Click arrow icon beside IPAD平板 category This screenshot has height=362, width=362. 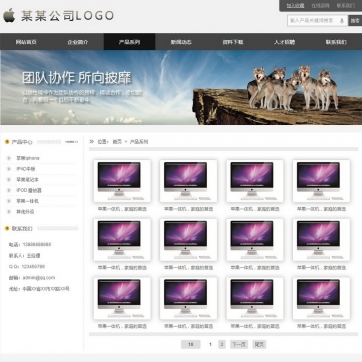coord(9,169)
